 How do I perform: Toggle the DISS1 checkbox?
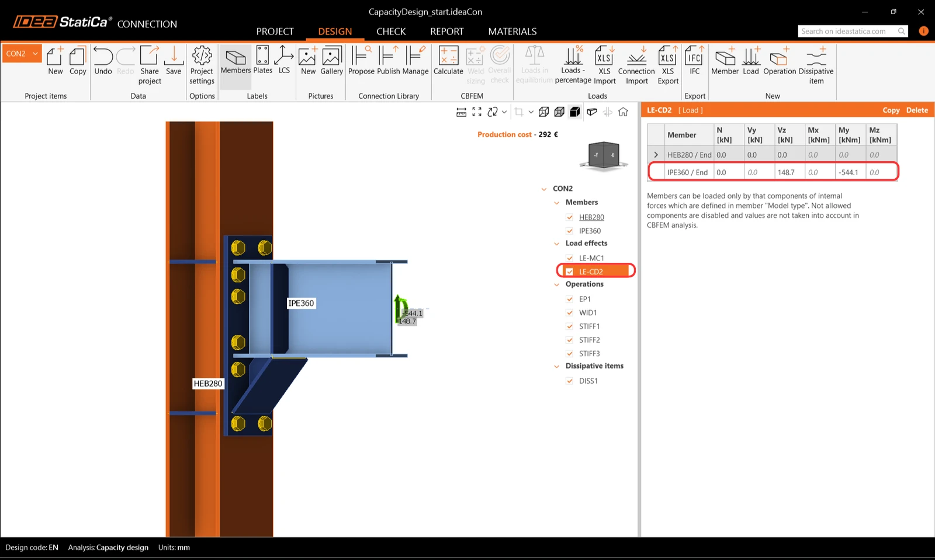(x=570, y=381)
